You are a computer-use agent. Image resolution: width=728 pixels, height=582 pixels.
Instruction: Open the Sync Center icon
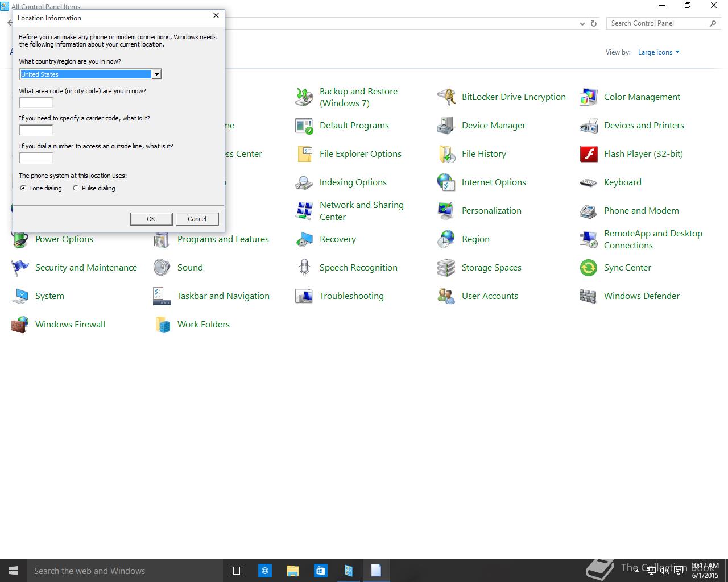pyautogui.click(x=589, y=268)
